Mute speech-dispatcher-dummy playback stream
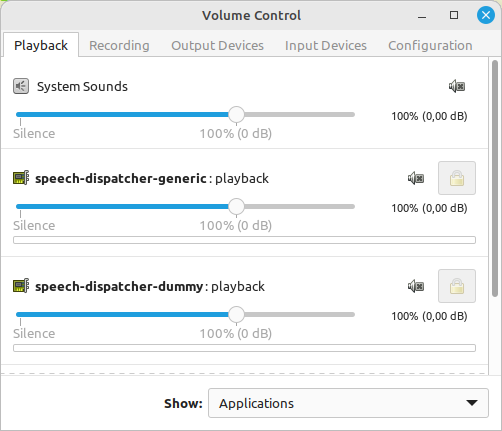The image size is (502, 431). pyautogui.click(x=416, y=287)
